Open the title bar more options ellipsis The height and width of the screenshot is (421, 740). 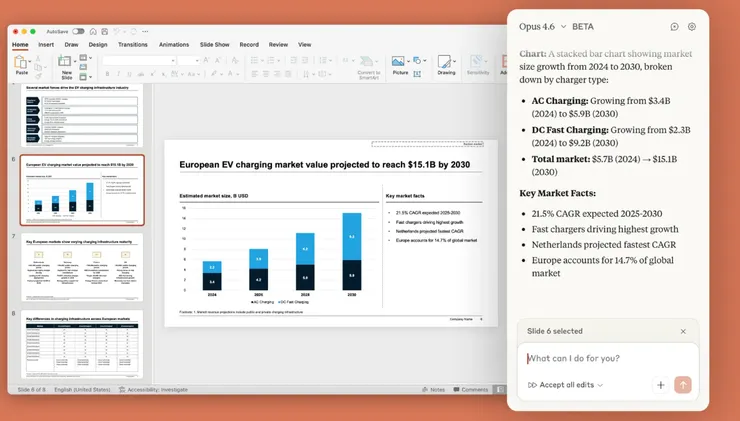(x=145, y=31)
